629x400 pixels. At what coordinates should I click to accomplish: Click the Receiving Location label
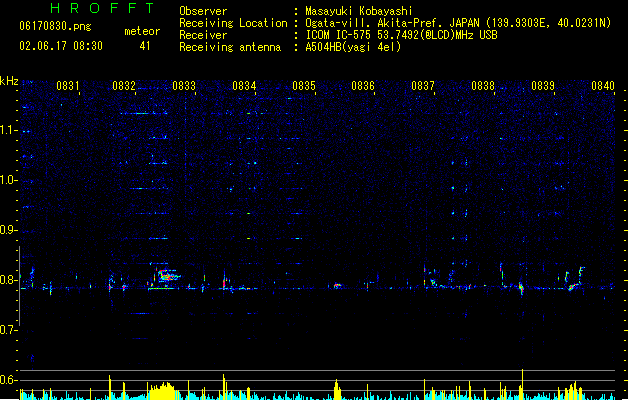(233, 23)
